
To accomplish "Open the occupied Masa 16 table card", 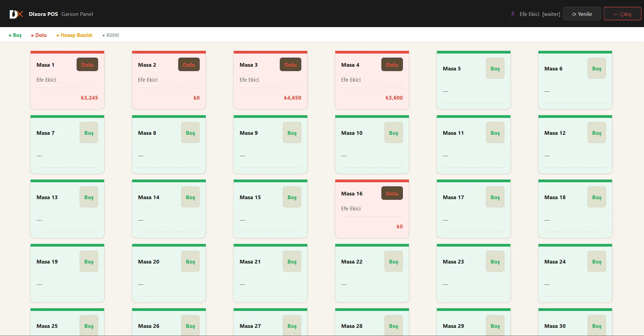I will (372, 209).
